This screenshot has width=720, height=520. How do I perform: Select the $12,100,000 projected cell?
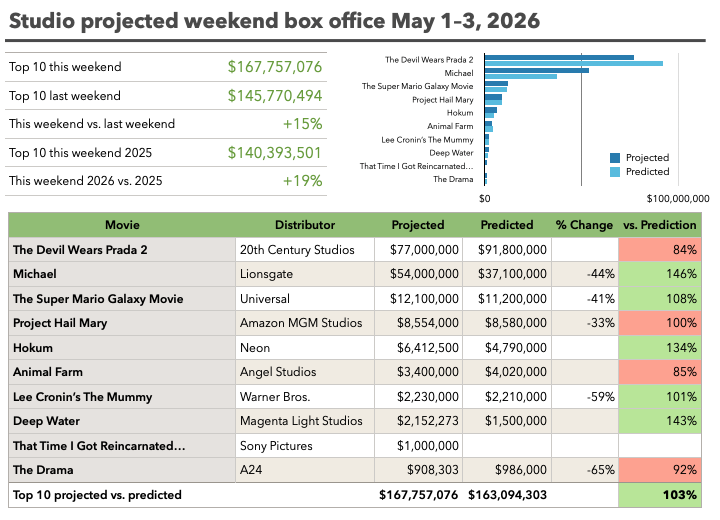coord(419,299)
